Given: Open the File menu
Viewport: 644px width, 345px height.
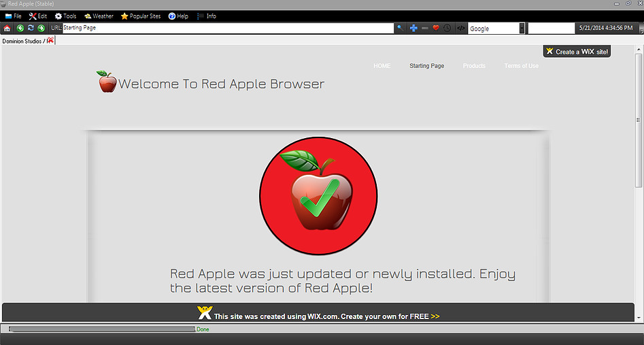Looking at the screenshot, I should (x=13, y=16).
